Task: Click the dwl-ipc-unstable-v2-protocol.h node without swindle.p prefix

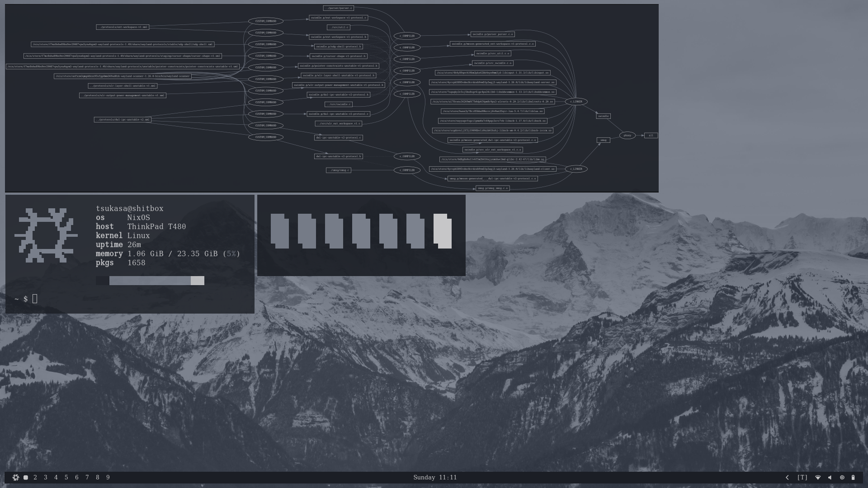Action: pyautogui.click(x=338, y=156)
